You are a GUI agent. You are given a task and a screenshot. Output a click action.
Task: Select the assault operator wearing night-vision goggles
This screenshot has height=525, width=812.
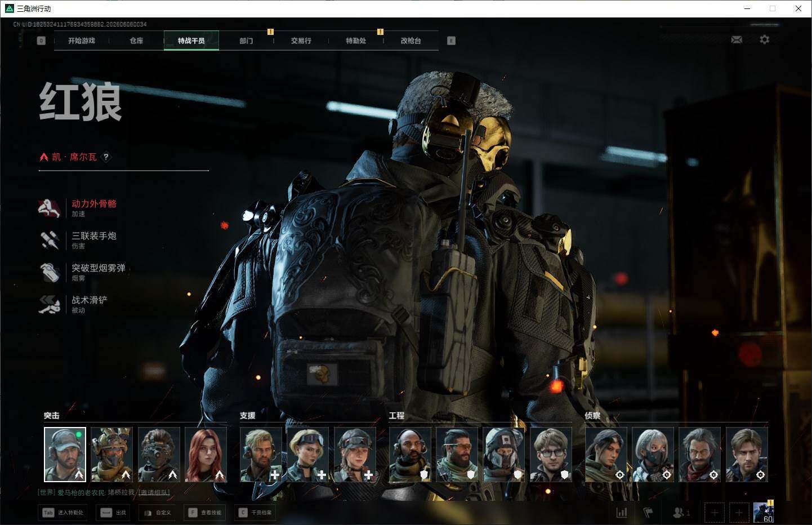click(x=159, y=455)
